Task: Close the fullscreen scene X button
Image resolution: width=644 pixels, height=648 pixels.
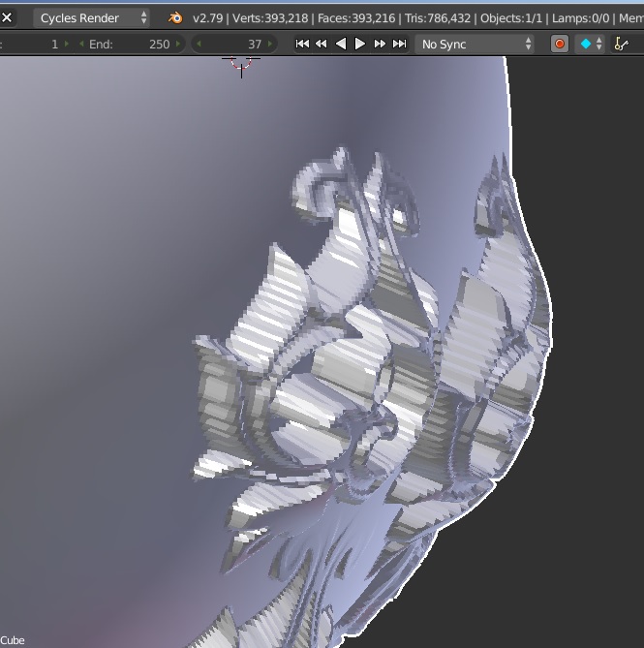Action: 7,17
